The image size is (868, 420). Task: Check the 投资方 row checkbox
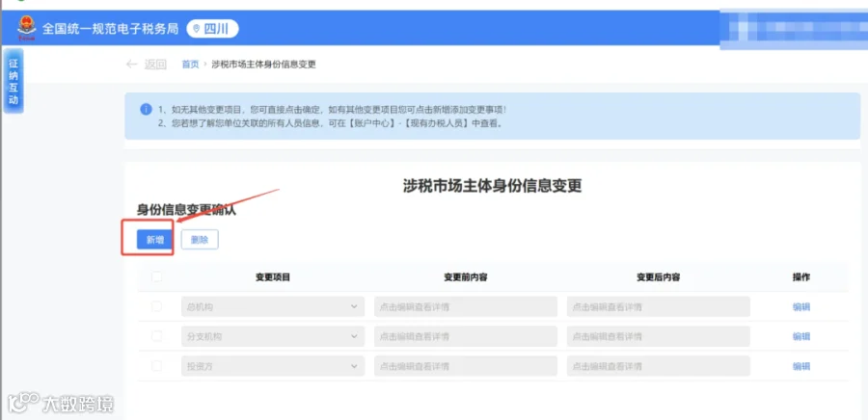point(156,366)
